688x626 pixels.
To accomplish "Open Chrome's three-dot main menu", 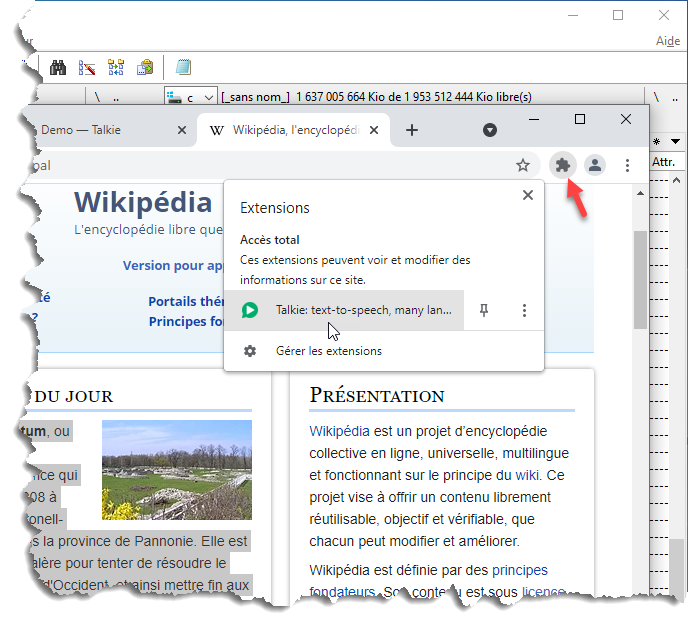I will [628, 165].
